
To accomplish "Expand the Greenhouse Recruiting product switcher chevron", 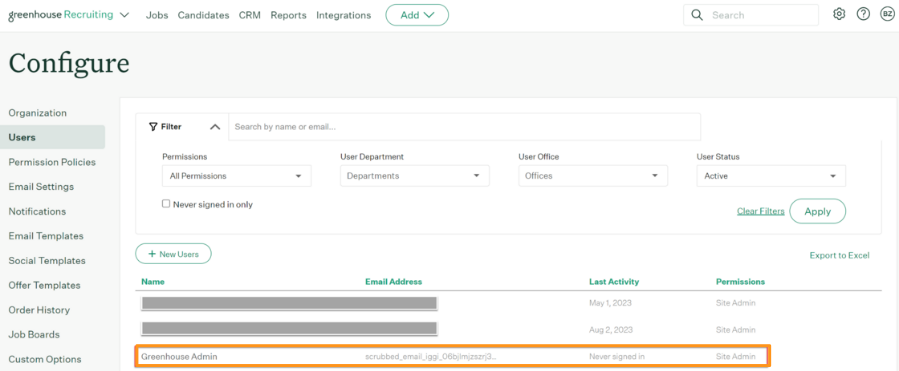I will (124, 15).
